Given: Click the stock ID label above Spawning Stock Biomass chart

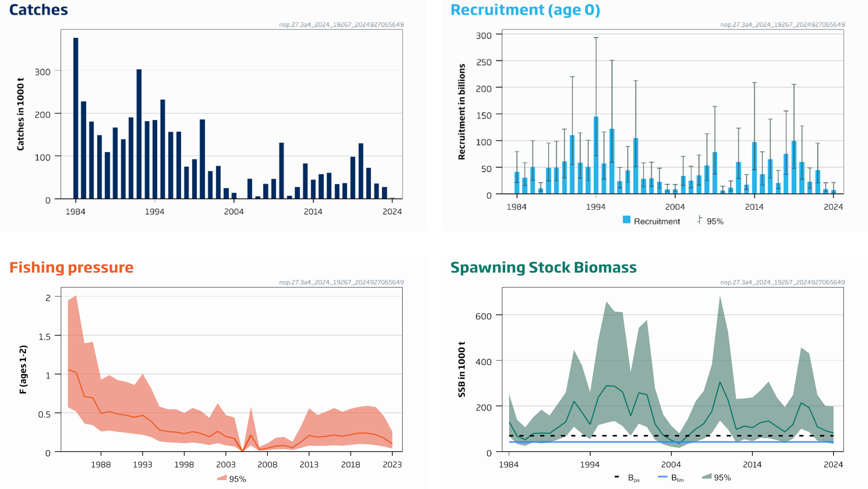Looking at the screenshot, I should [782, 282].
